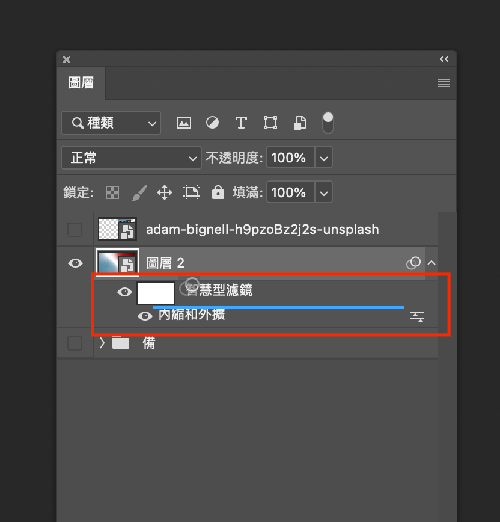Select 圖層 2 smart object thumbnail
500x522 pixels.
[x=117, y=263]
